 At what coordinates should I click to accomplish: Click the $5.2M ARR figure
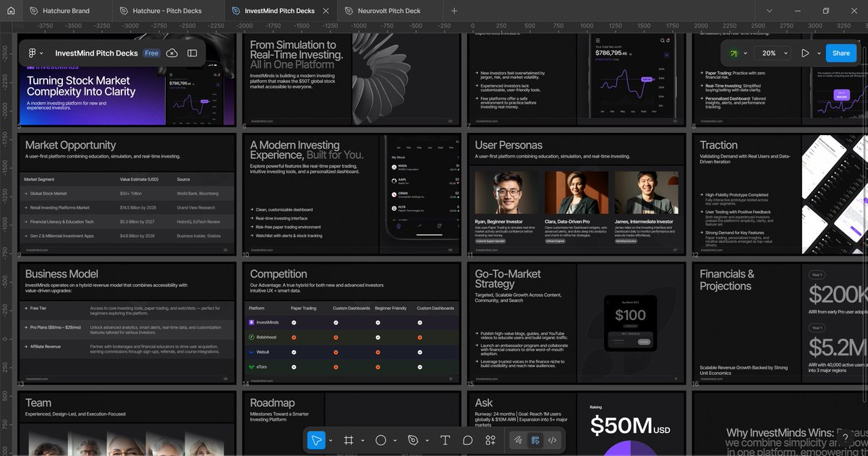click(838, 348)
